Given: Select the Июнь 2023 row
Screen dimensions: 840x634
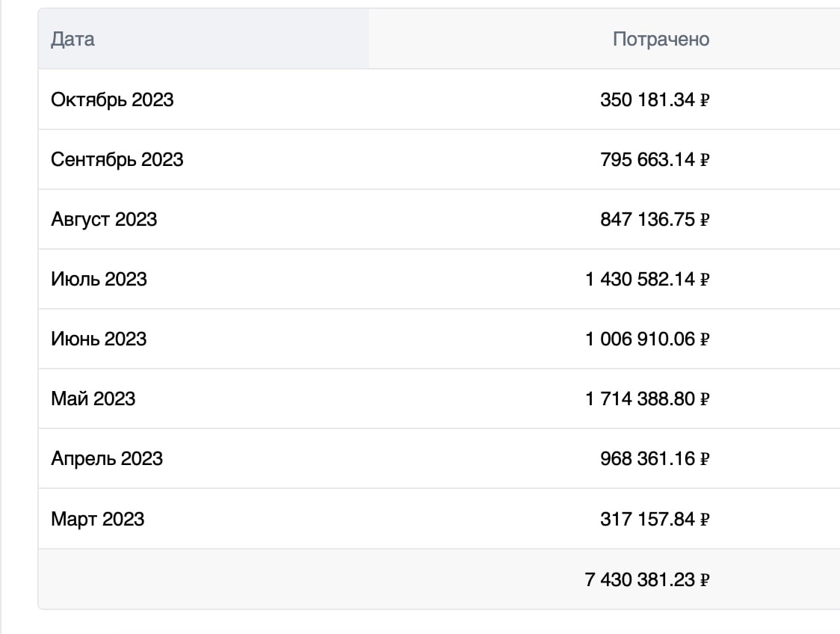Looking at the screenshot, I should tap(439, 339).
